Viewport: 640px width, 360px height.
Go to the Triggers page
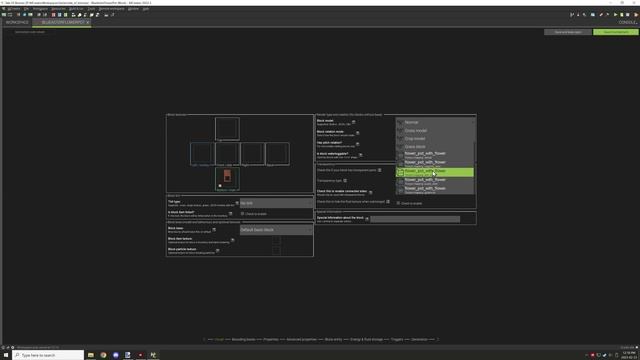[x=397, y=339]
